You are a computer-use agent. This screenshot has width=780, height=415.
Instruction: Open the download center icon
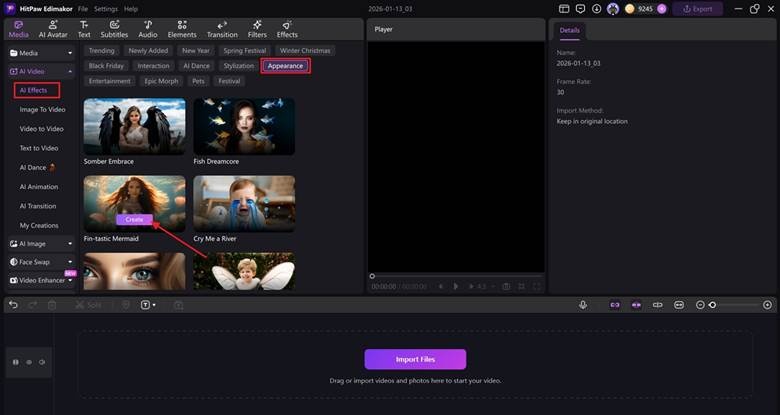[x=597, y=9]
